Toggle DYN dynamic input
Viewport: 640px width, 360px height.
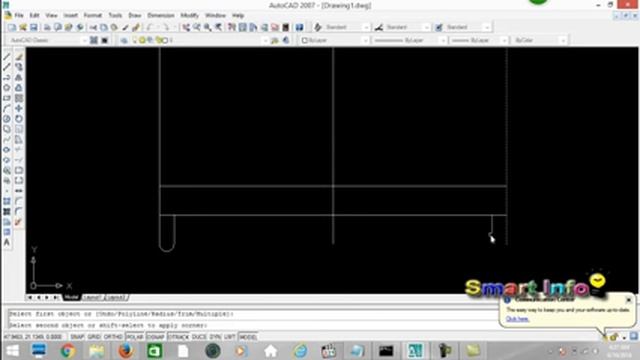coord(215,337)
